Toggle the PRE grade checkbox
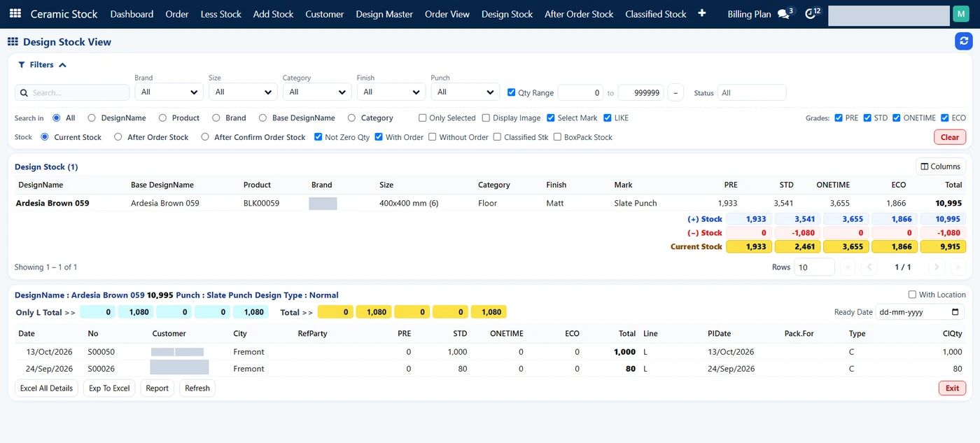 click(839, 118)
